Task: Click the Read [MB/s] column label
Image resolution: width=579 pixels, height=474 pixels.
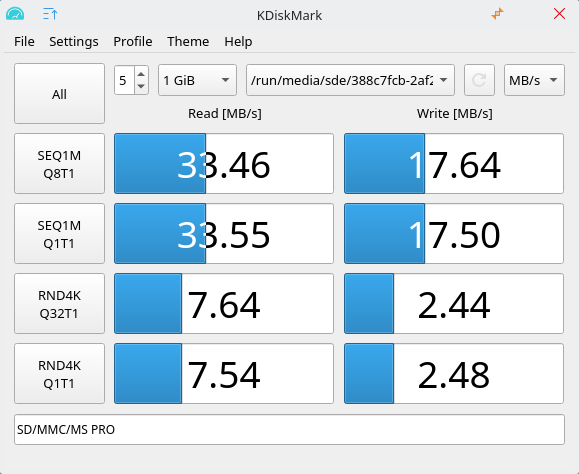Action: point(225,113)
